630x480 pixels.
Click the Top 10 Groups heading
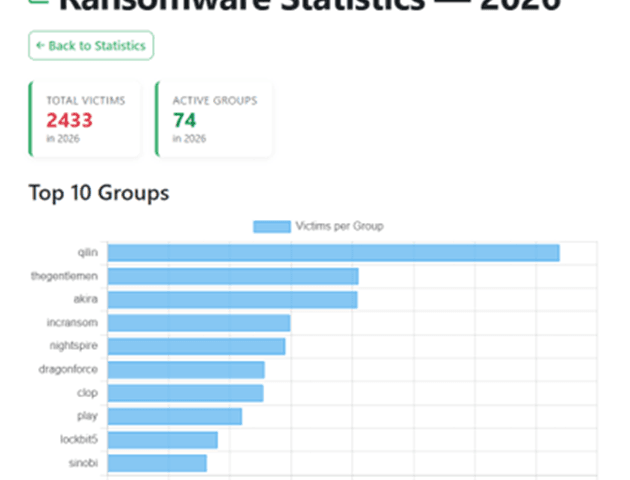pyautogui.click(x=98, y=192)
